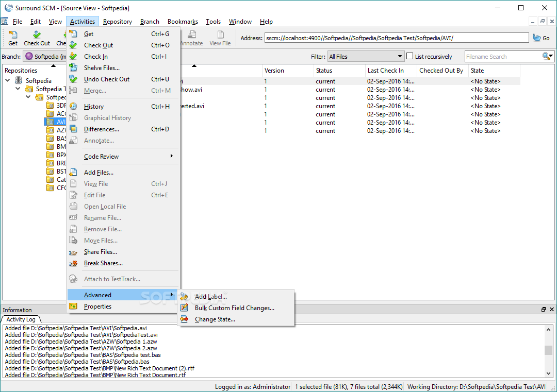Open search options dropdown arrow
The image size is (557, 392).
(x=551, y=56)
